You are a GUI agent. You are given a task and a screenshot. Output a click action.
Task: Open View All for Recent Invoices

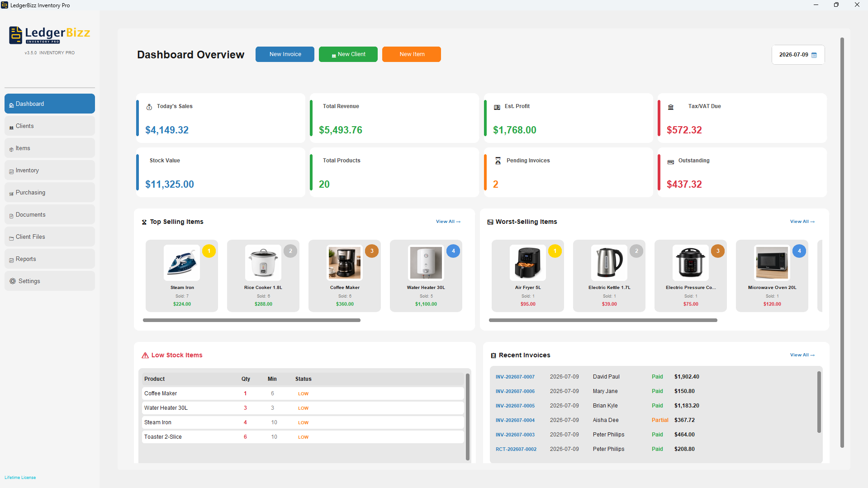(x=802, y=355)
